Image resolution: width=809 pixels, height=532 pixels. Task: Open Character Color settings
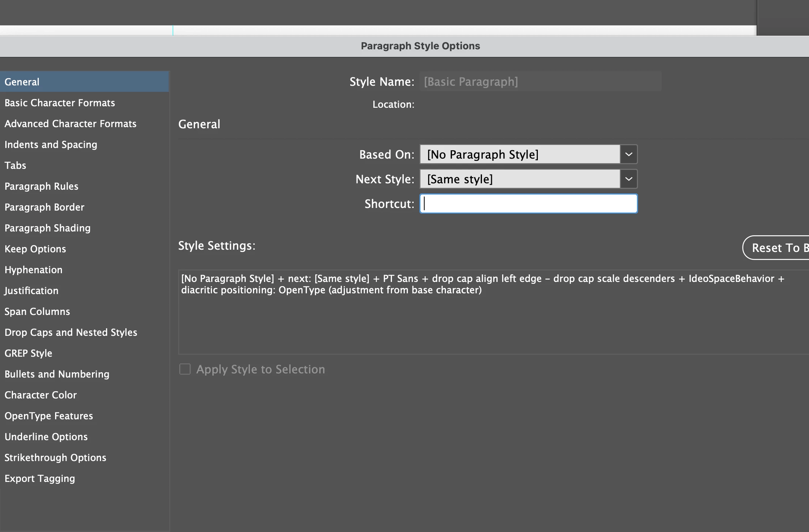point(41,395)
